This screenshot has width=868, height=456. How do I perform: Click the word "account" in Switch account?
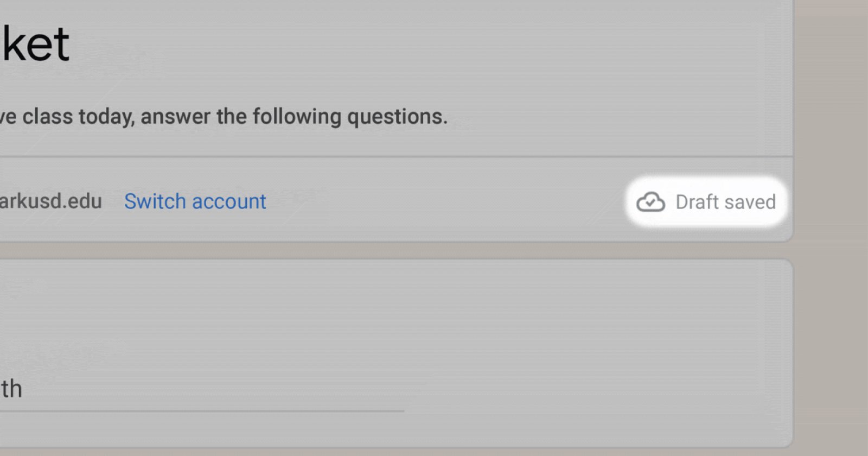pos(229,201)
